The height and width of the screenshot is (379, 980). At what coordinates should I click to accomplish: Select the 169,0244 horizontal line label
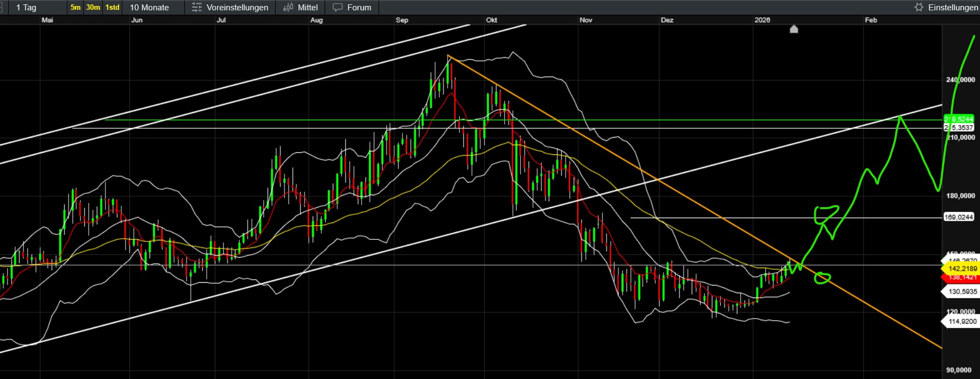(959, 217)
